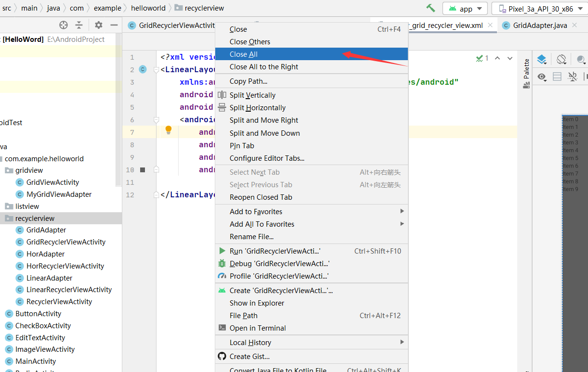
Task: Open project panel gear settings
Action: click(x=99, y=25)
